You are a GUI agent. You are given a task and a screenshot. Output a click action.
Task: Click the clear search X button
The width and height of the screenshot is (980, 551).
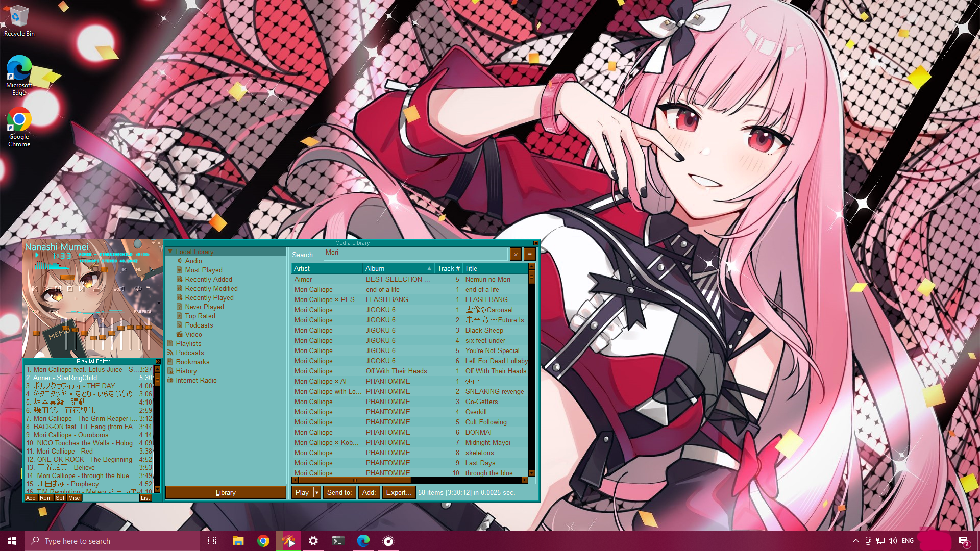click(516, 254)
